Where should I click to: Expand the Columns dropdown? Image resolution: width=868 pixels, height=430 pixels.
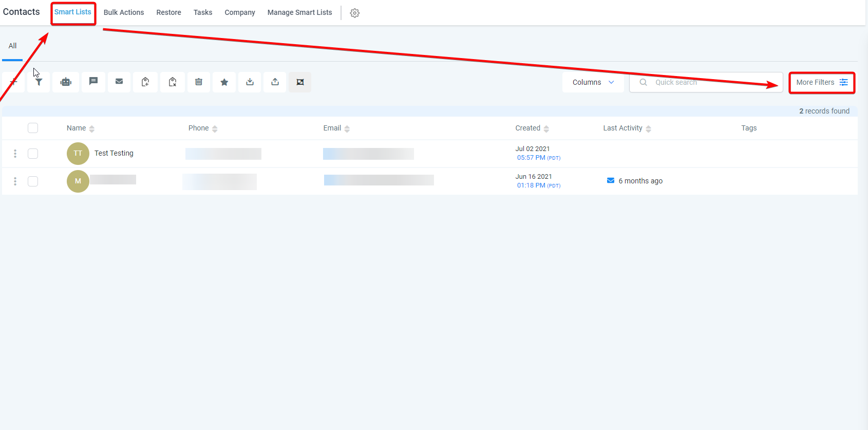(x=593, y=82)
